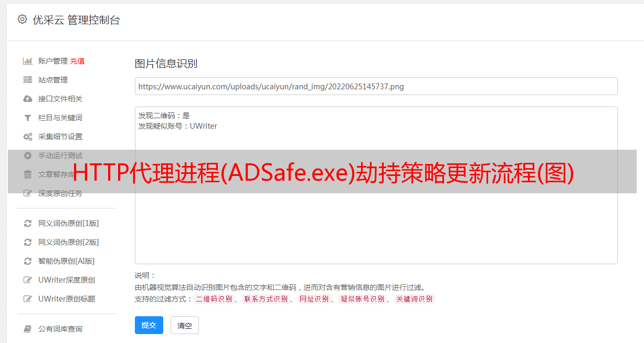Screen dimensions: 644x343
Task: Open 栏目与关键词 menu item
Action: click(60, 118)
